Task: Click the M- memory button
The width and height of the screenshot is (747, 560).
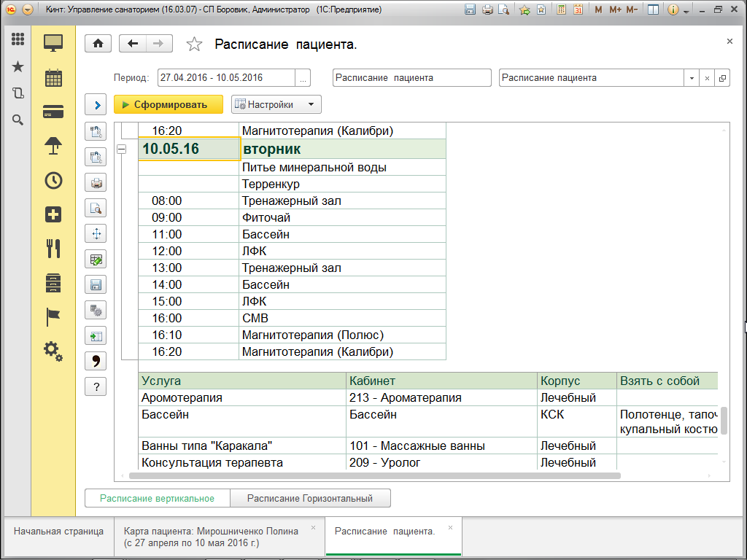Action: [632, 9]
